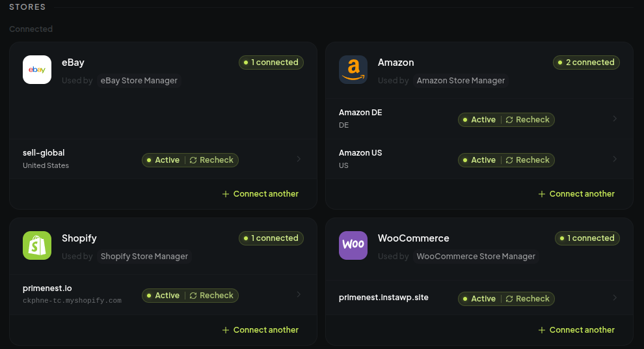Click Shopify's 1 connected badge
The height and width of the screenshot is (349, 644).
click(271, 238)
